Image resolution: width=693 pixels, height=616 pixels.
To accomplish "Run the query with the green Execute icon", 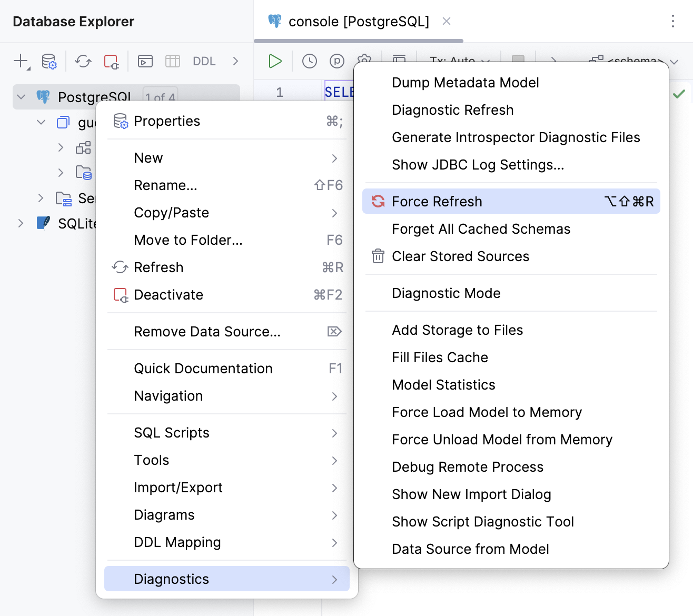I will click(275, 61).
